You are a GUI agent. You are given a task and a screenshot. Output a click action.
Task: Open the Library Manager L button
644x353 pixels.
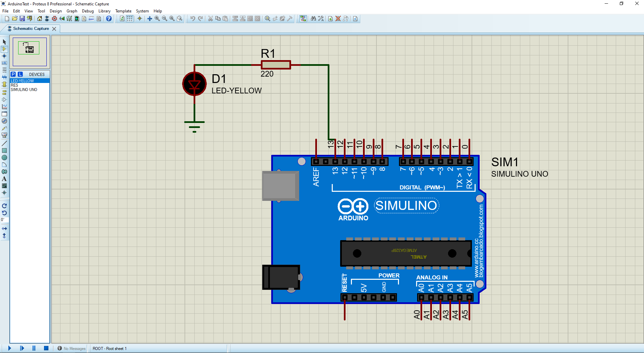(x=20, y=74)
